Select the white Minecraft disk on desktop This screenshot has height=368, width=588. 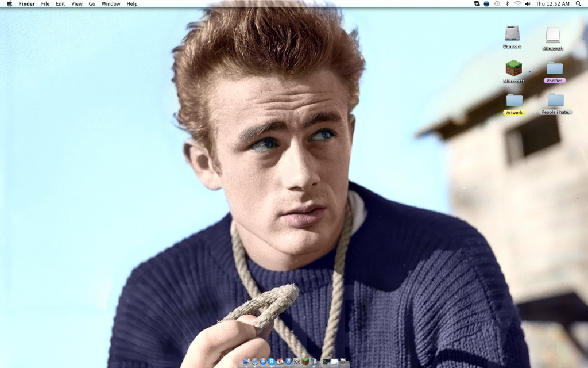click(552, 36)
